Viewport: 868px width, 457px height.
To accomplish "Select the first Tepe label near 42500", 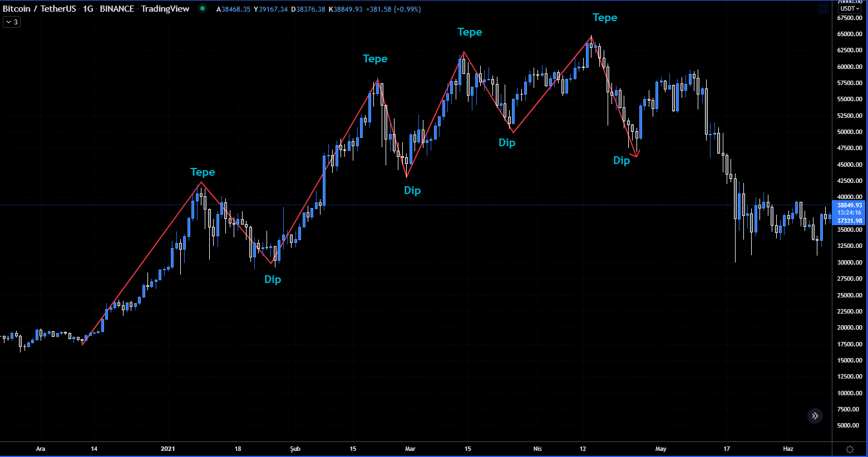I will pyautogui.click(x=203, y=172).
